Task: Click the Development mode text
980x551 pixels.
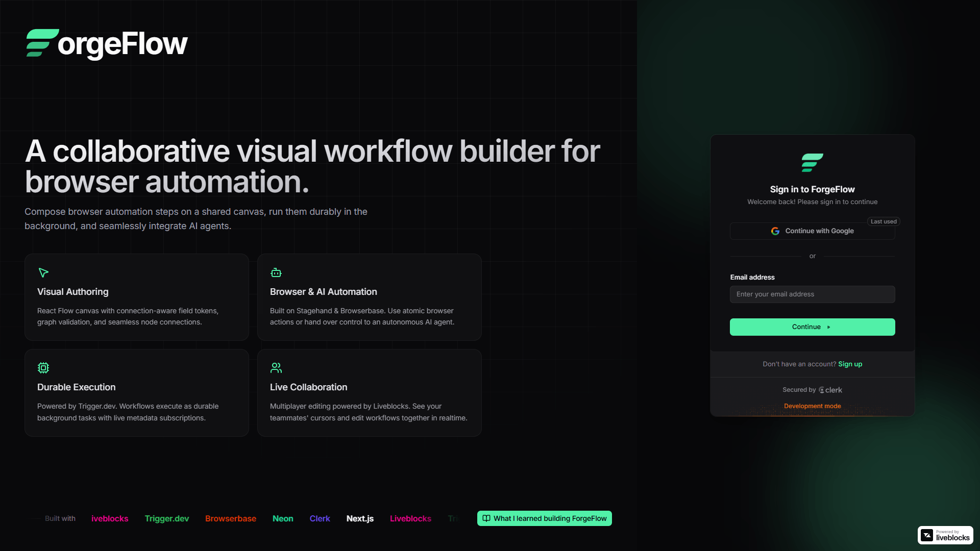Action: [812, 406]
